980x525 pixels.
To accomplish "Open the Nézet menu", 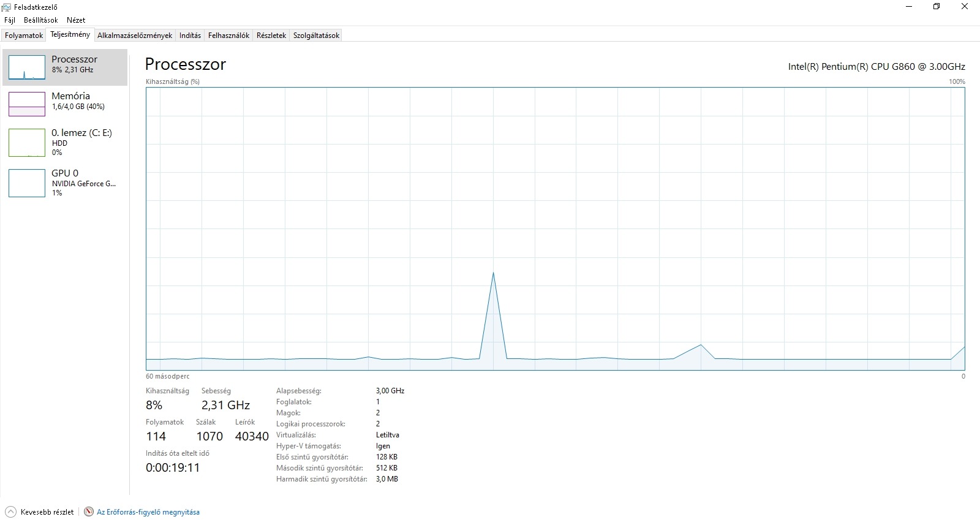I will click(x=76, y=20).
